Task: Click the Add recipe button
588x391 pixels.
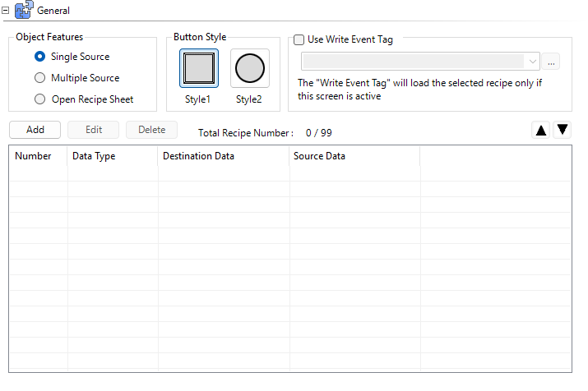Action: pyautogui.click(x=35, y=130)
